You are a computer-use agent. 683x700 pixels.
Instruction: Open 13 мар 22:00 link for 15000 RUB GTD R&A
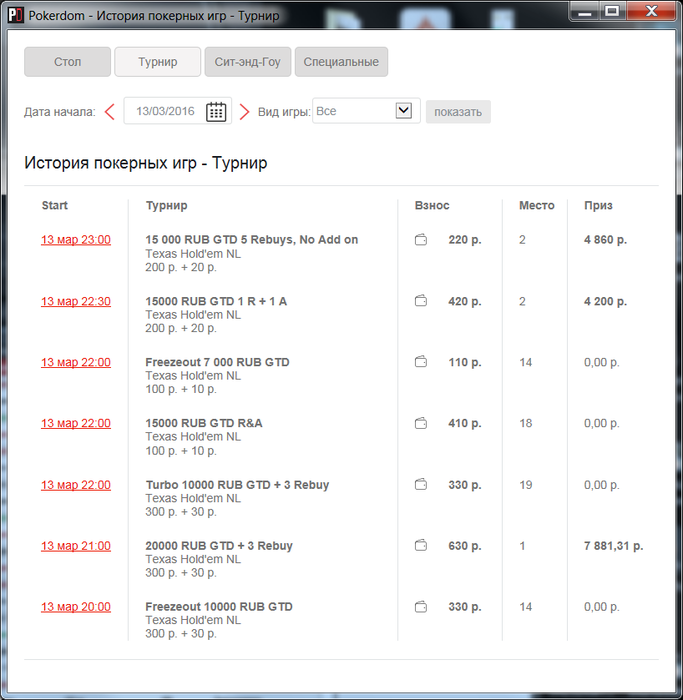[76, 423]
